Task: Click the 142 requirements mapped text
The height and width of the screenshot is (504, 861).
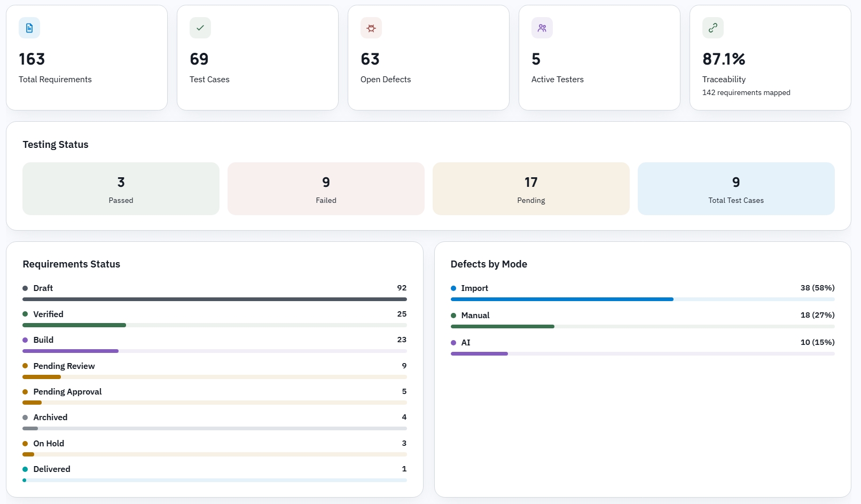Action: point(746,92)
